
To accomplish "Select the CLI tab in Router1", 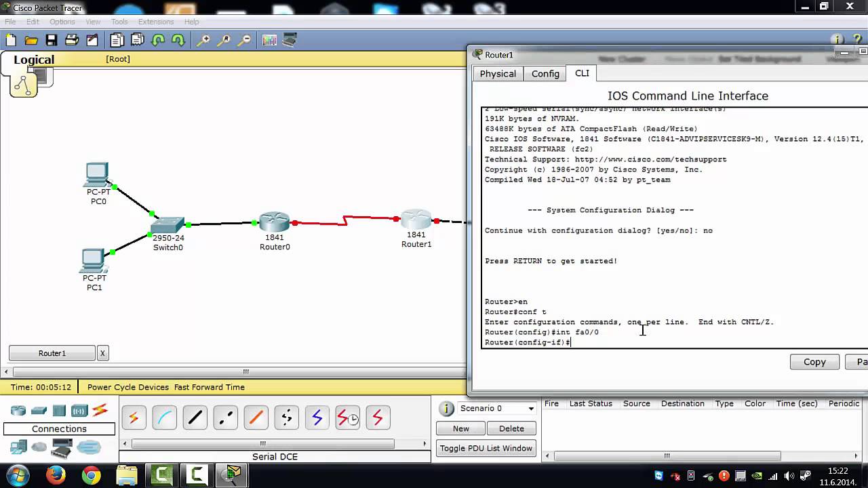I will [x=582, y=73].
